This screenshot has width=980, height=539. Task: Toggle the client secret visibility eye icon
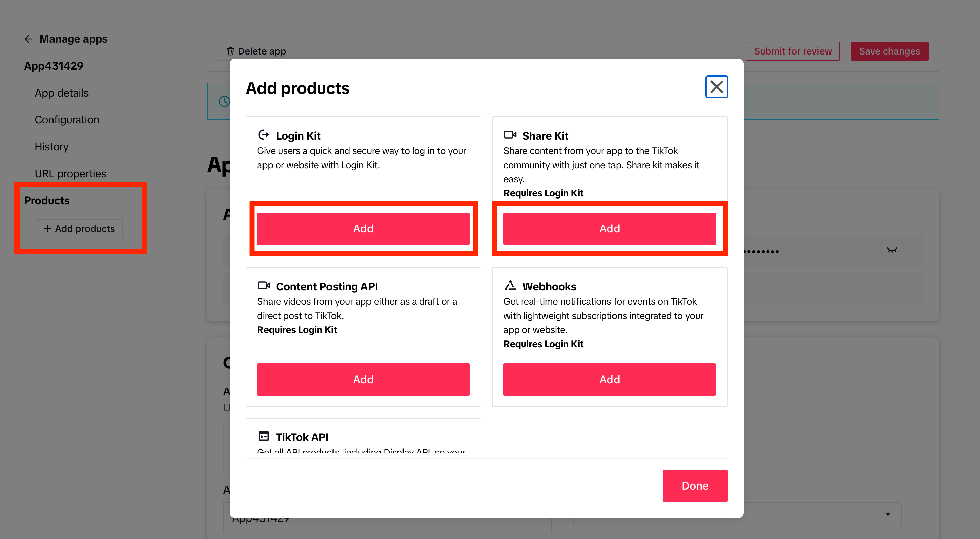(892, 250)
